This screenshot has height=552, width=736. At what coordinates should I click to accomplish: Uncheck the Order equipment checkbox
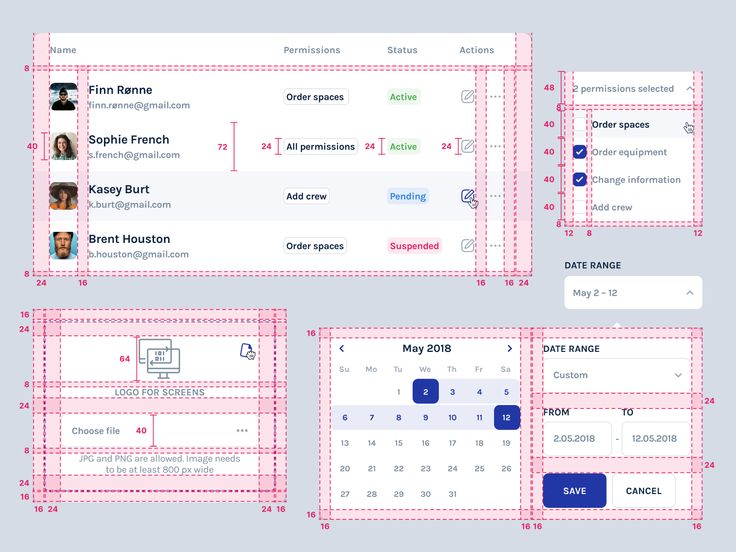click(x=579, y=152)
